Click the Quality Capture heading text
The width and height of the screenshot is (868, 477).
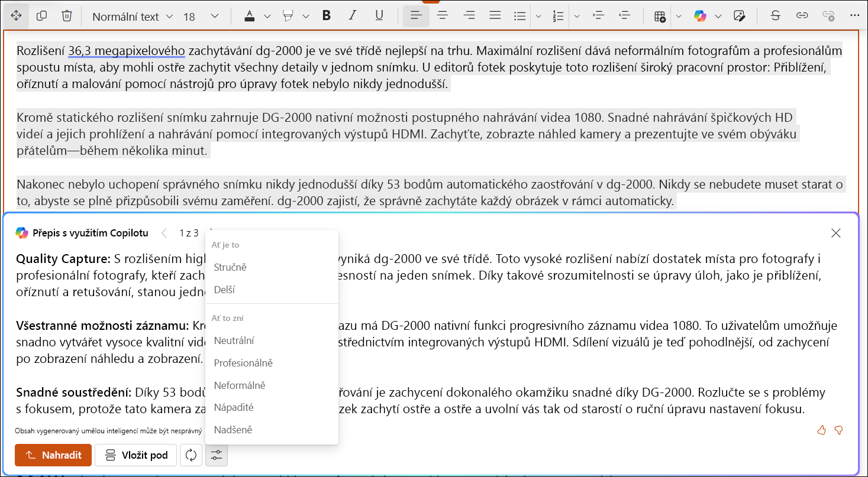[63, 259]
